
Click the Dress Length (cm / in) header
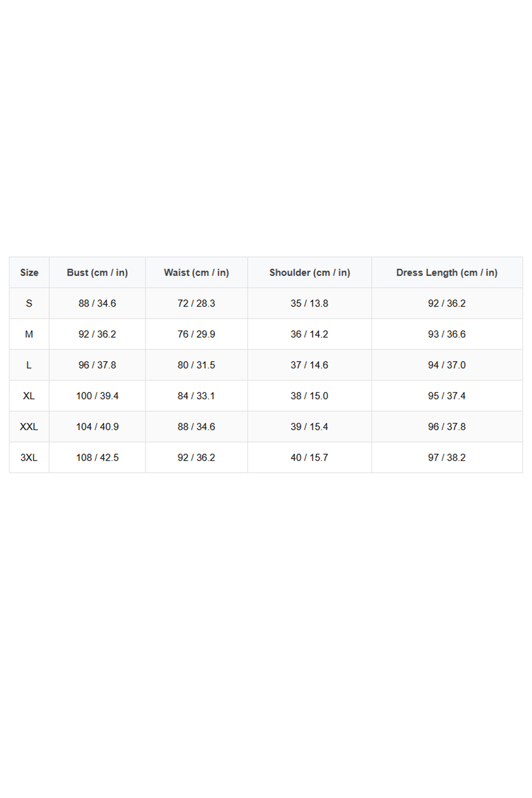(x=446, y=272)
